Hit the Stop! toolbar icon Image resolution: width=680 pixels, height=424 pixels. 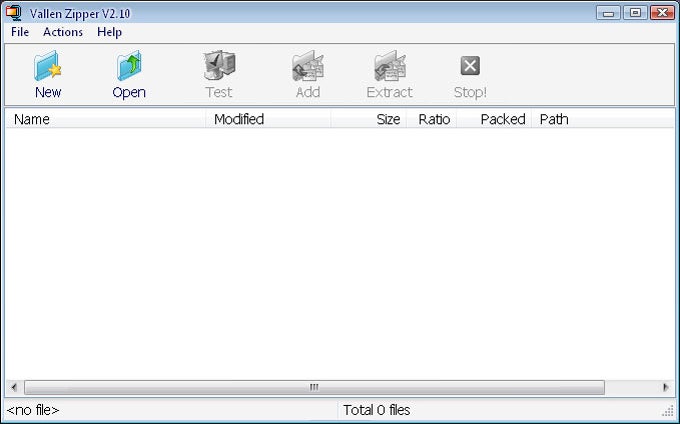tap(470, 66)
